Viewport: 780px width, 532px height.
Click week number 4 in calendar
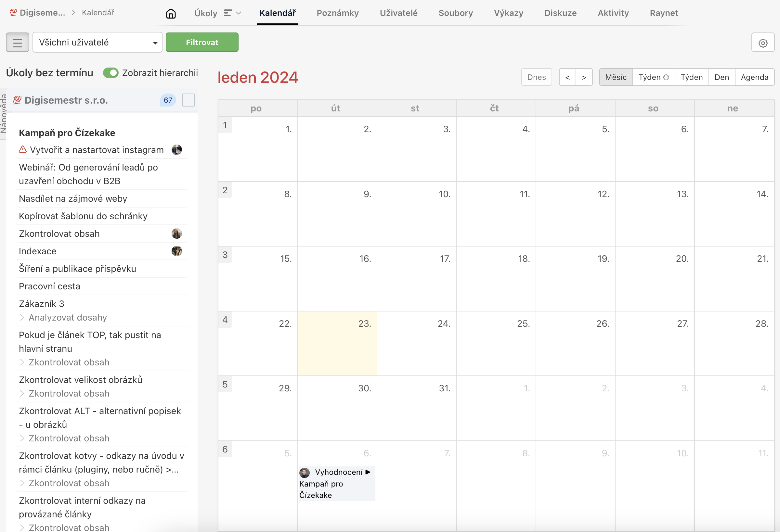pyautogui.click(x=225, y=320)
